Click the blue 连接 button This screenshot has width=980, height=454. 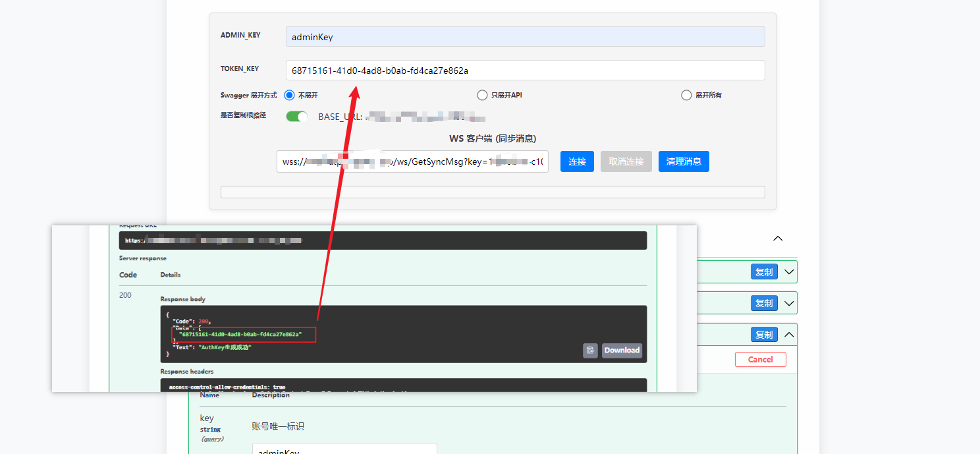577,161
